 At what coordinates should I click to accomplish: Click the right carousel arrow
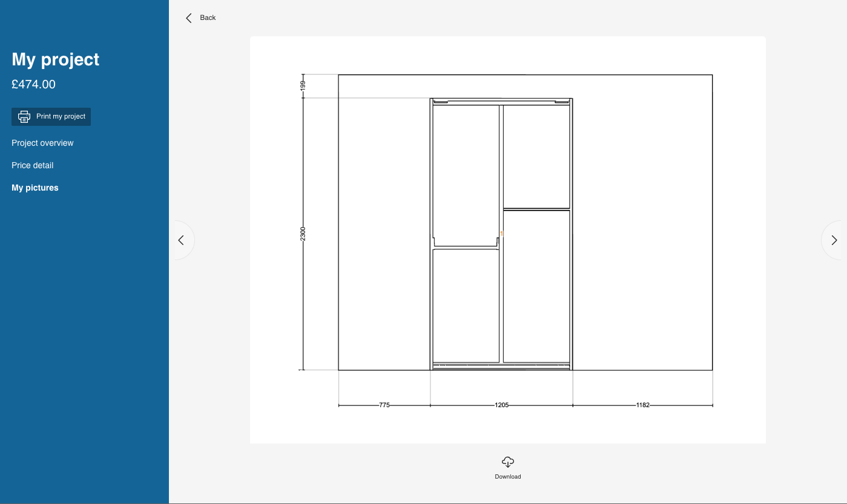834,240
